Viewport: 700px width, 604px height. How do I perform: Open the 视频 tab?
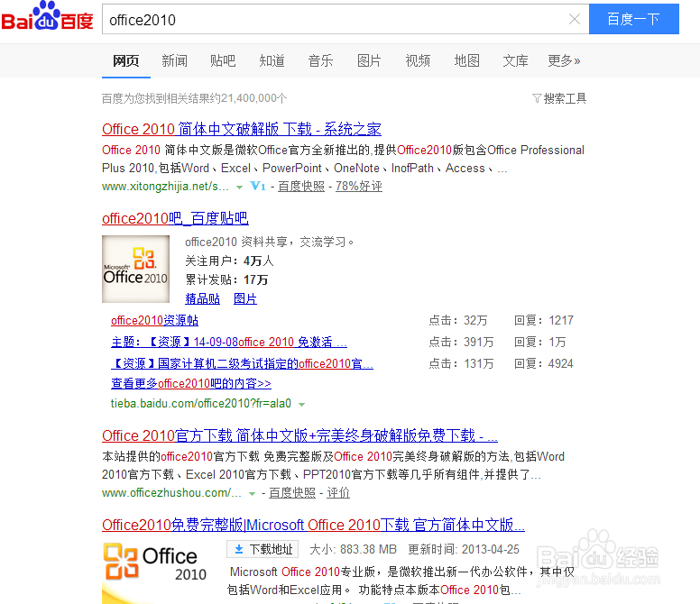click(x=418, y=60)
